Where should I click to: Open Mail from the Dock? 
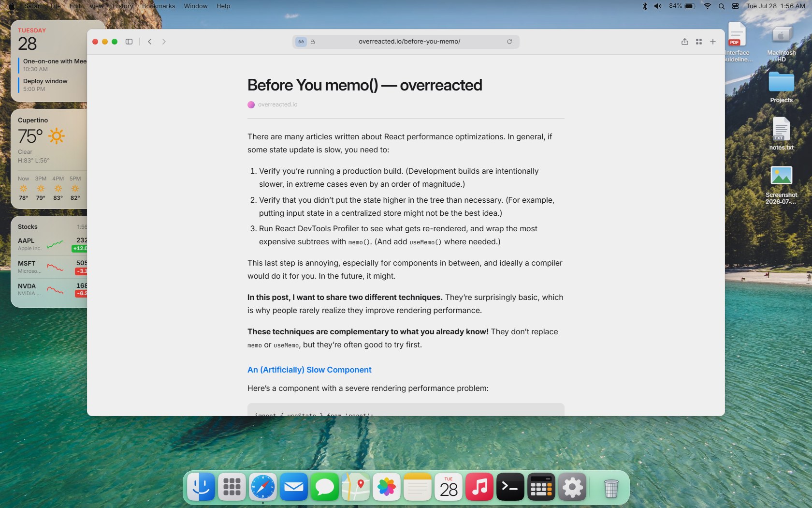[294, 487]
